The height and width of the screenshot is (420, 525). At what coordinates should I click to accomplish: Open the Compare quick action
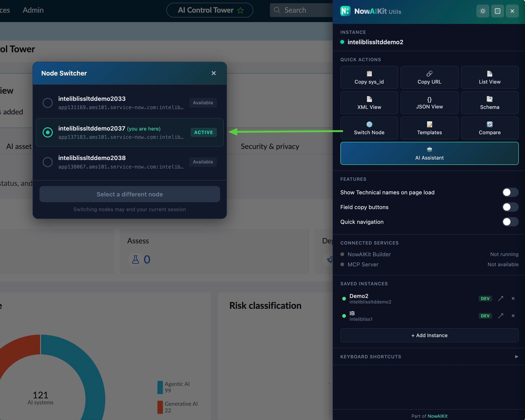[490, 128]
